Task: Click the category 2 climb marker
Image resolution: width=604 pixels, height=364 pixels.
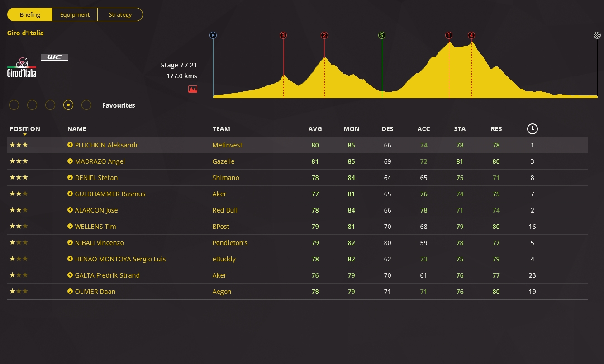Action: point(324,35)
